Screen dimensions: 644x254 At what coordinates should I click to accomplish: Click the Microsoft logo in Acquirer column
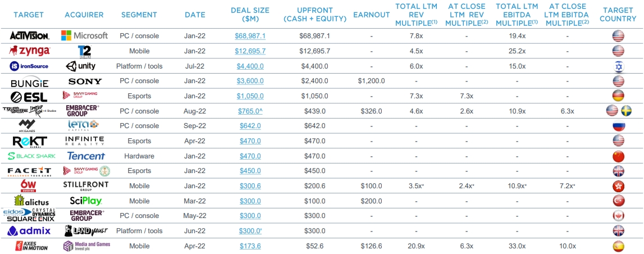(84, 35)
